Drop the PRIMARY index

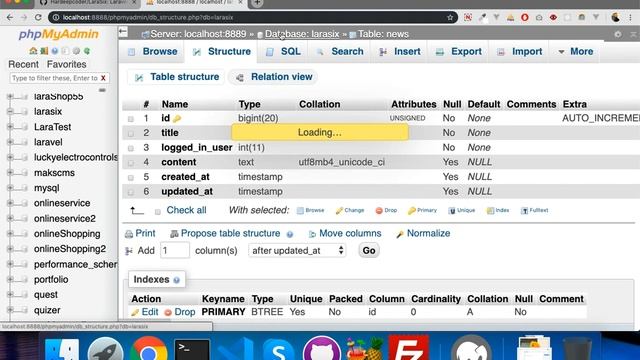pyautogui.click(x=180, y=312)
